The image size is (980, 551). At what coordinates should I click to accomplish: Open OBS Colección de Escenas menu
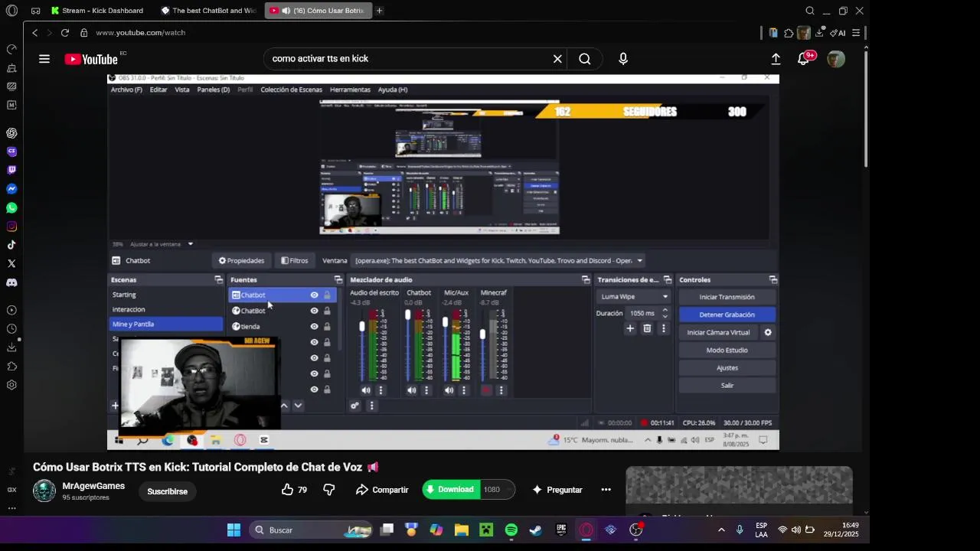coord(291,90)
